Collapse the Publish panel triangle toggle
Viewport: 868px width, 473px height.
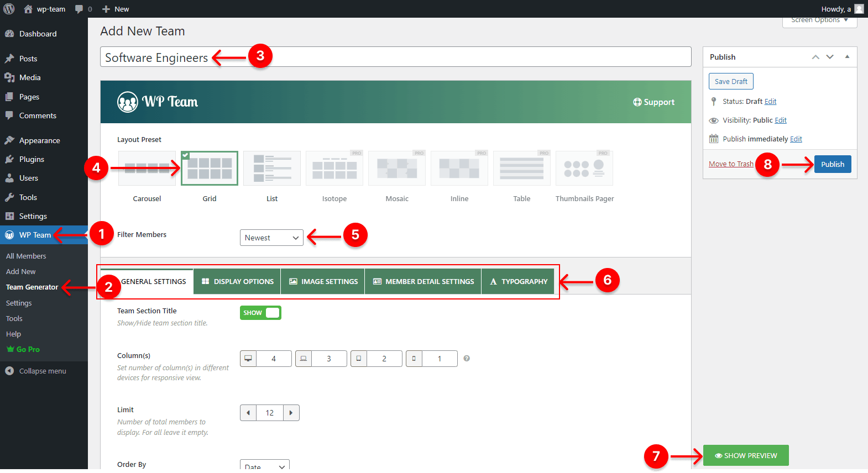click(847, 57)
